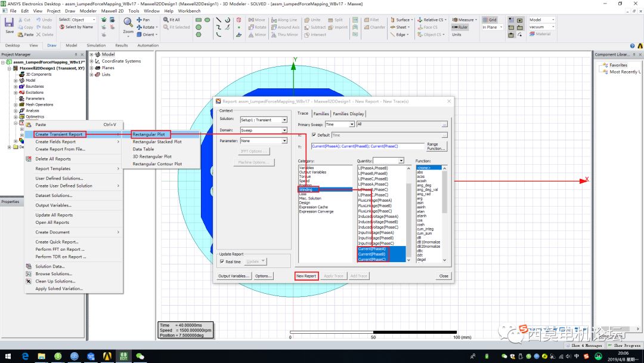Click the Close button in report dialog
This screenshot has width=644, height=363.
[444, 276]
